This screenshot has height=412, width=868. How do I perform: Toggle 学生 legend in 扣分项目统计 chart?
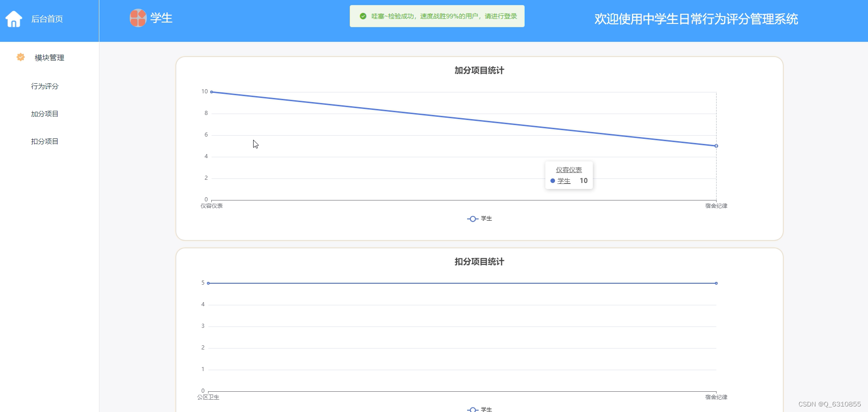[480, 409]
